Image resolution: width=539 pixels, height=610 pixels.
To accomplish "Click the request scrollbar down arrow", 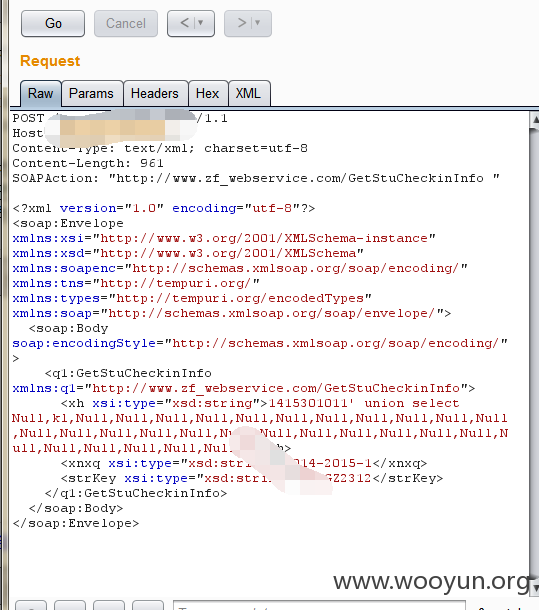I will coord(535,587).
